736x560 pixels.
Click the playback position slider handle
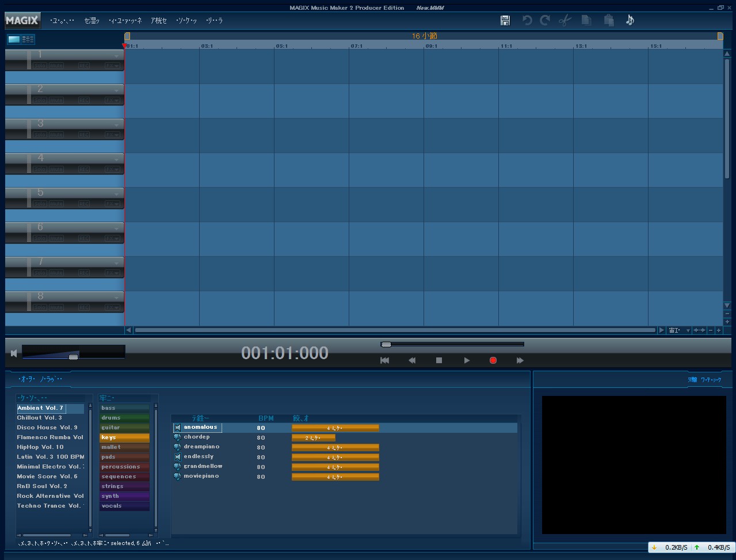pos(386,344)
